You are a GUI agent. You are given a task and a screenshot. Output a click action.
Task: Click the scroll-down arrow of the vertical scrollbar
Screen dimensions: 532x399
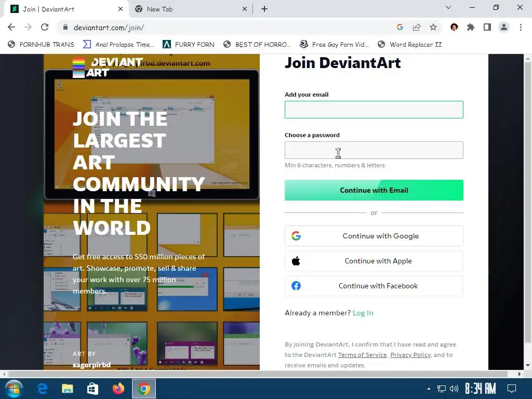(x=528, y=365)
